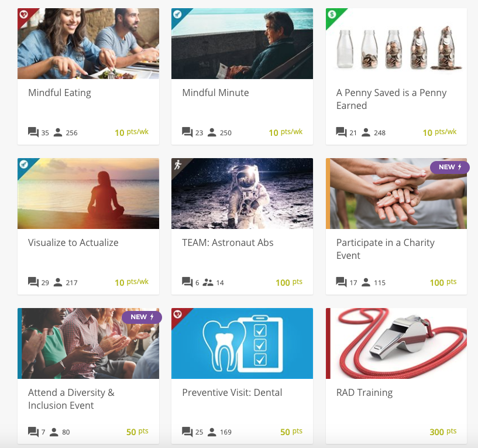Viewport: 478px width, 448px height.
Task: Click the team members icon on Astronaut Abs card
Action: point(208,282)
